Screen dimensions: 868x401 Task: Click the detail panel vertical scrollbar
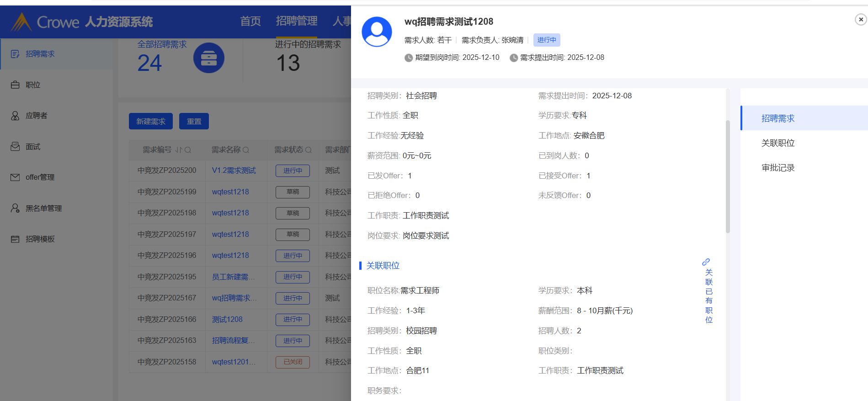coord(728,176)
